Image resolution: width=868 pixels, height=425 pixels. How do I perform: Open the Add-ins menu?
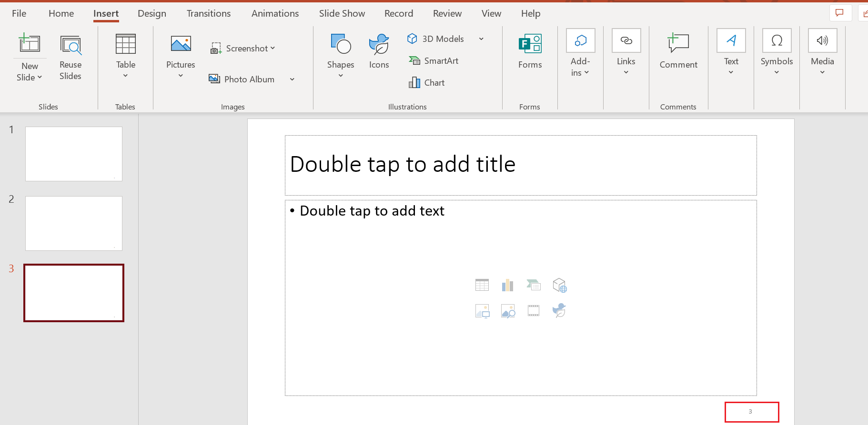pyautogui.click(x=580, y=53)
